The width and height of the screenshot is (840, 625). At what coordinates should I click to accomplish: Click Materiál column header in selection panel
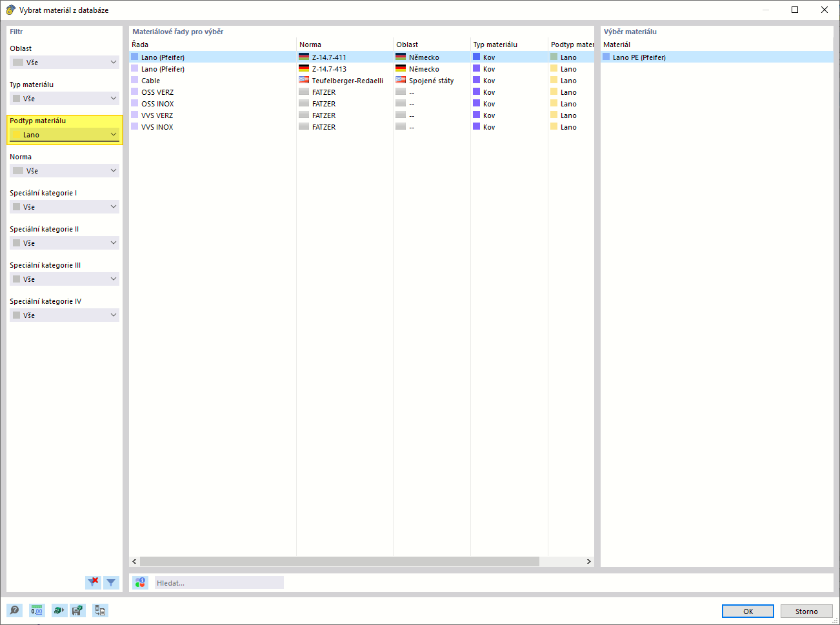point(717,45)
